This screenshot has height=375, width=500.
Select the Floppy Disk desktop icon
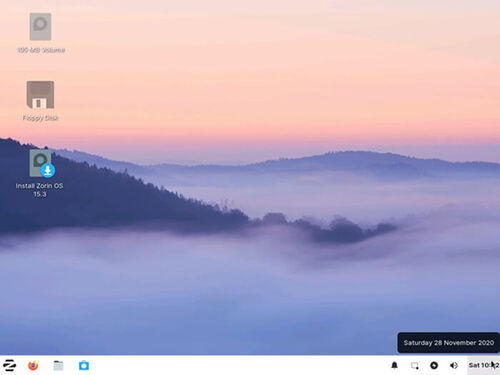[x=40, y=95]
